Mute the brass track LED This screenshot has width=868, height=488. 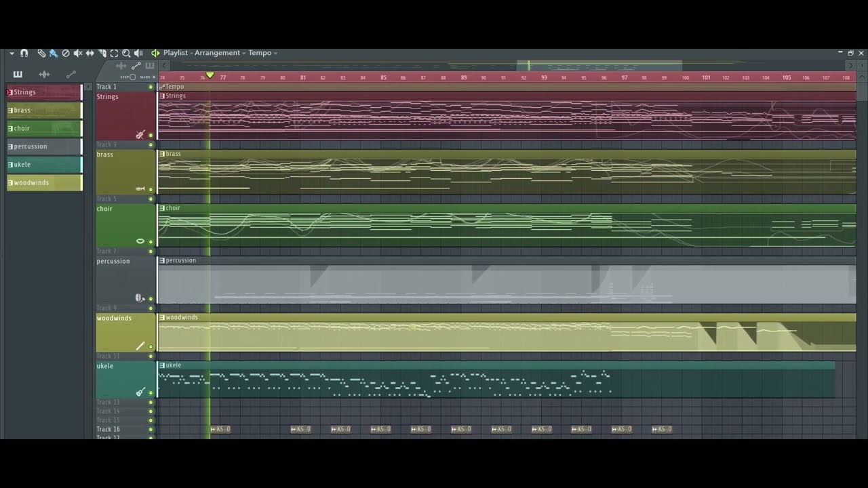click(x=151, y=190)
